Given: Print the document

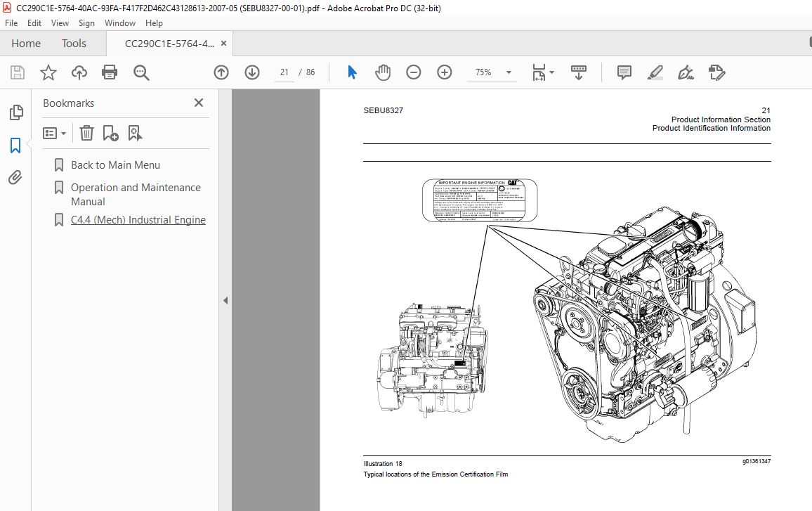Looking at the screenshot, I should click(110, 72).
